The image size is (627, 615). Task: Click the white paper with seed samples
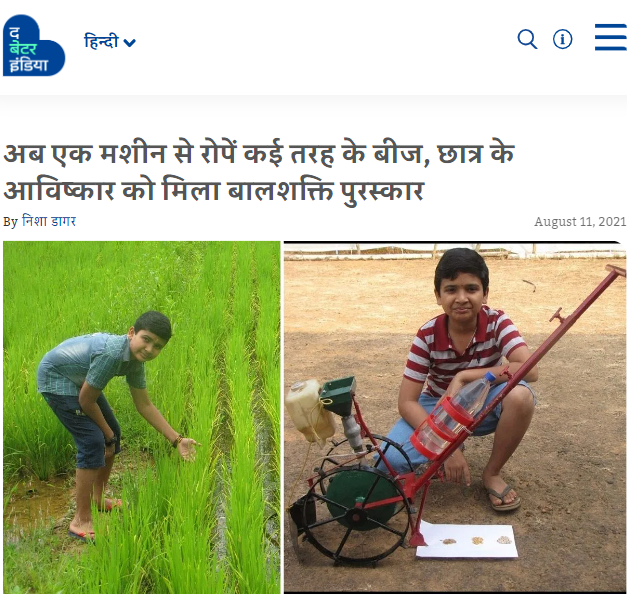(x=467, y=540)
